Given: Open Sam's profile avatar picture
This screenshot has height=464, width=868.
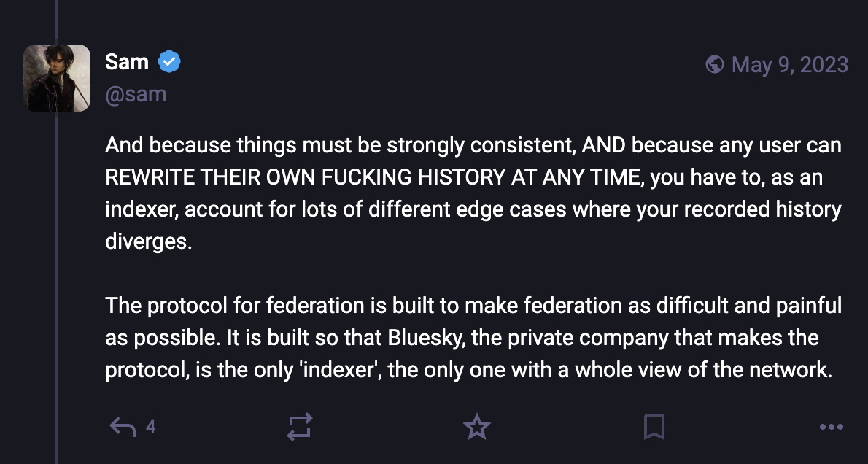Looking at the screenshot, I should pyautogui.click(x=57, y=78).
